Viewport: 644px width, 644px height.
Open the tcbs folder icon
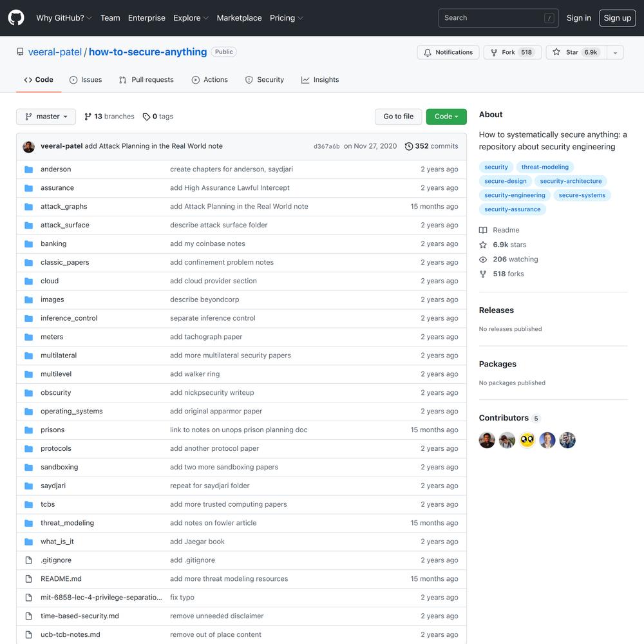coord(28,504)
